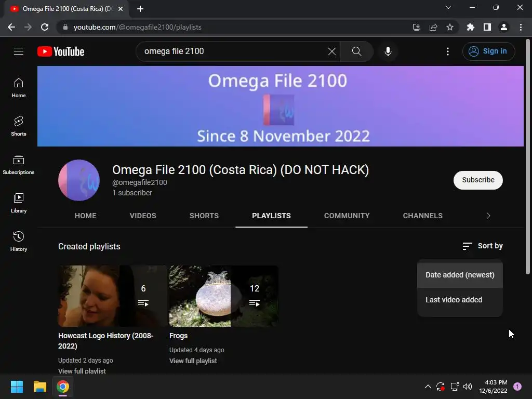Switch to the VIDEOS tab
This screenshot has width=532, height=399.
tap(143, 216)
